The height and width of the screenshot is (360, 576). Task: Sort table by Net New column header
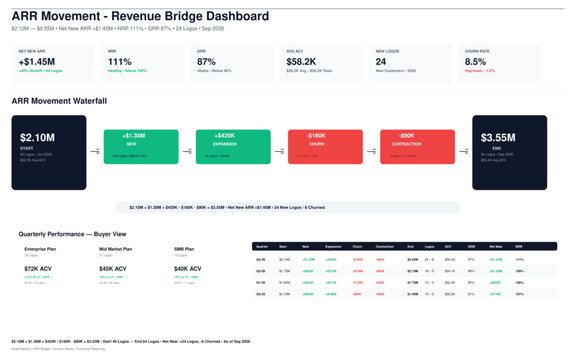pos(496,246)
